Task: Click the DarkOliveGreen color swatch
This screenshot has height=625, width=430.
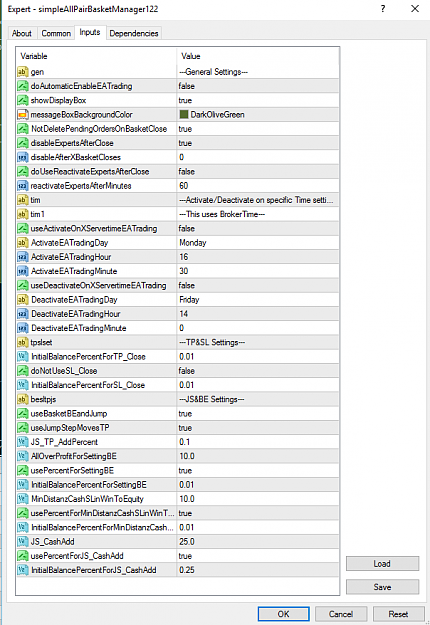Action: coord(184,115)
